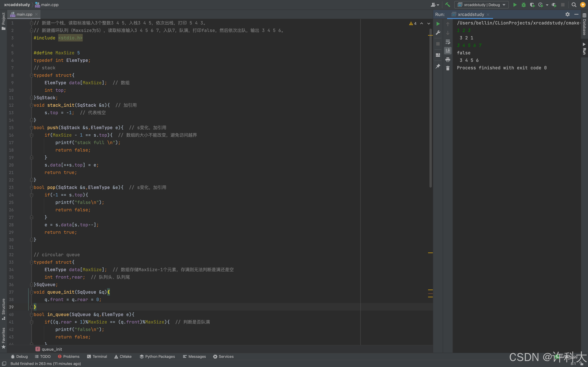Pin the Run tab

click(438, 66)
